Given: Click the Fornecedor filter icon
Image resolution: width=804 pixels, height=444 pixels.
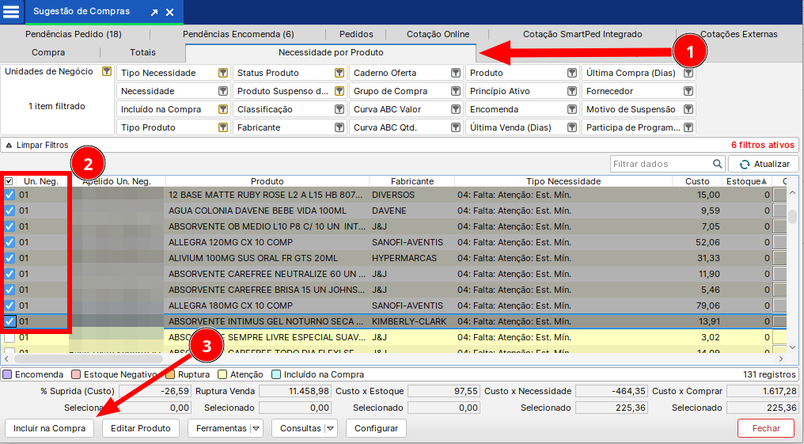Looking at the screenshot, I should point(688,91).
